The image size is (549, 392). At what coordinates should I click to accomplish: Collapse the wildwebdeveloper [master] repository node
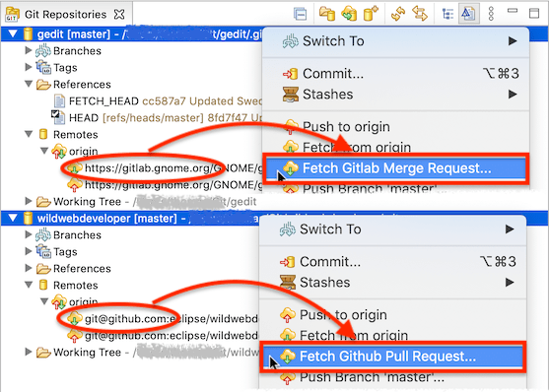pyautogui.click(x=13, y=218)
